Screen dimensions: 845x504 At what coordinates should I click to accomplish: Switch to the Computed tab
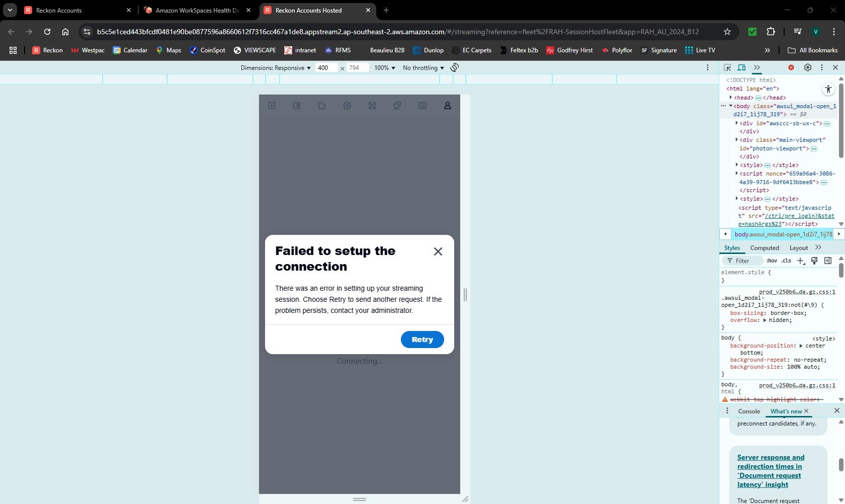tap(765, 248)
